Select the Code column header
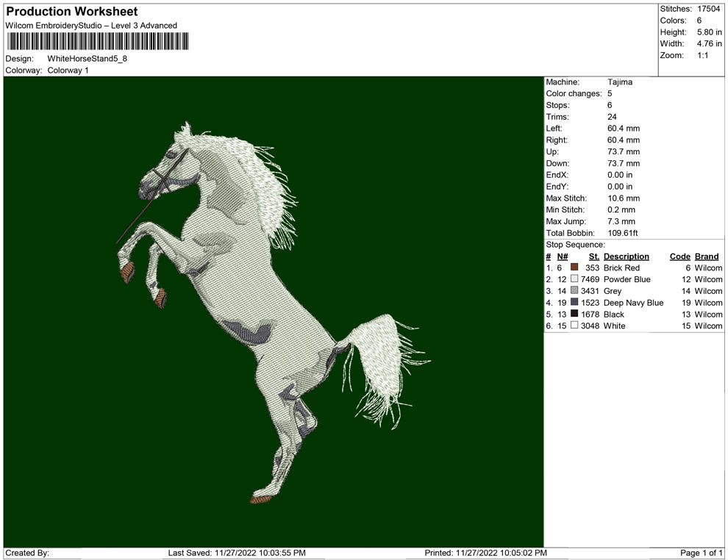Screen dimensions: 728x560 pyautogui.click(x=679, y=256)
